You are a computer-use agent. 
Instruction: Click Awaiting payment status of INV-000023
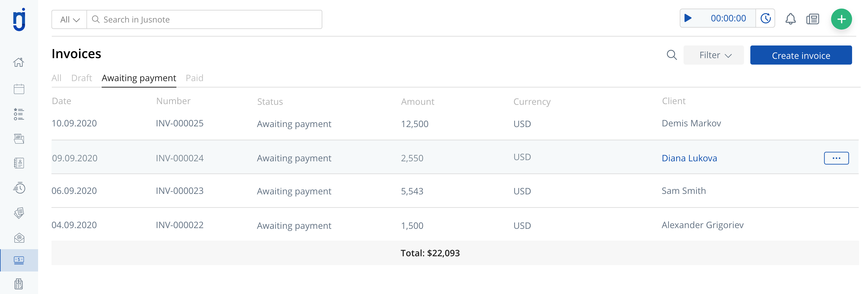[x=294, y=191]
